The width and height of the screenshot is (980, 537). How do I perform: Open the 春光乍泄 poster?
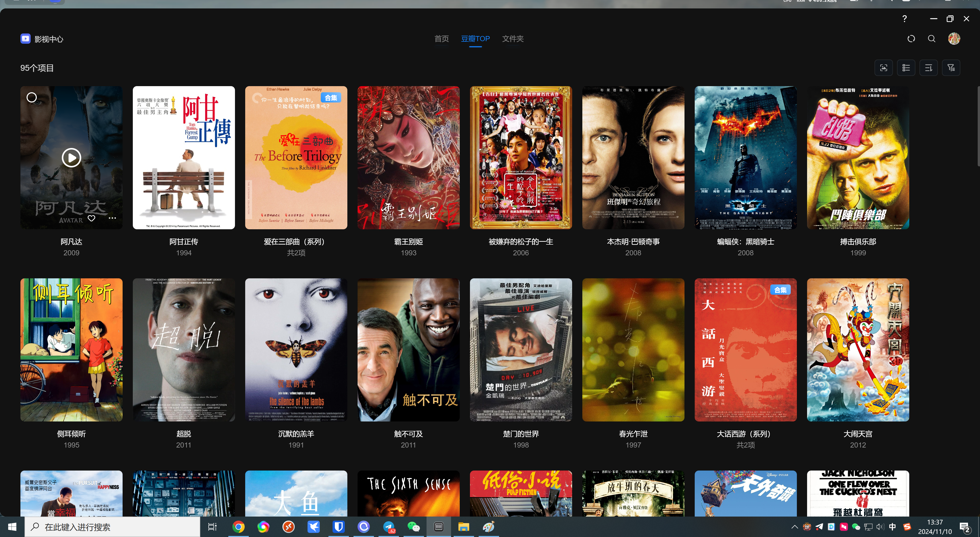633,350
